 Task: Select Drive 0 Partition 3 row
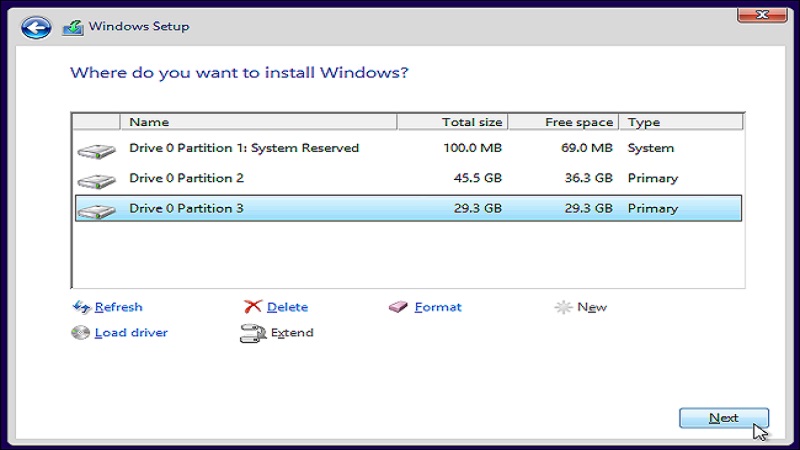(x=408, y=208)
